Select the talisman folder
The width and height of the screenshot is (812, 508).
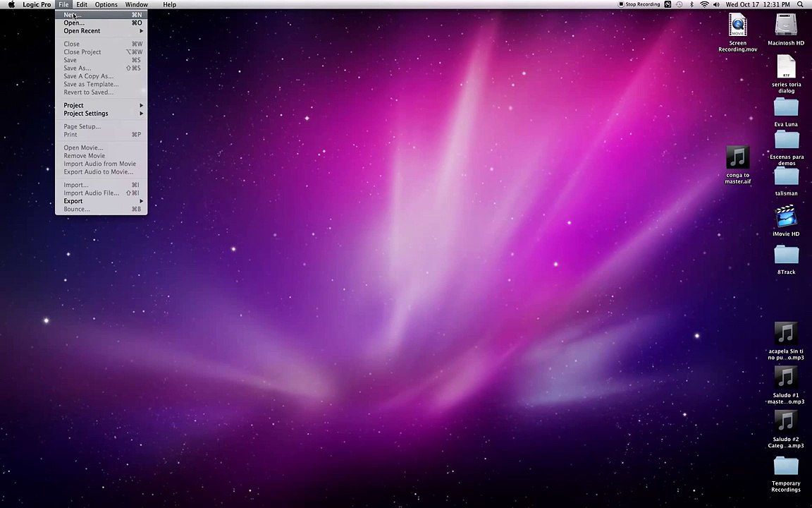[x=786, y=182]
